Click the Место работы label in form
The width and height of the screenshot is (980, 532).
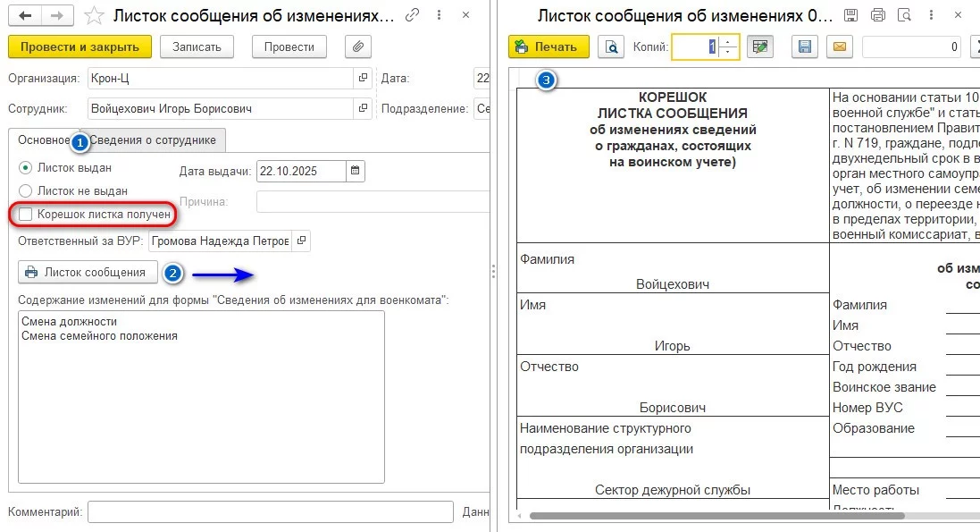875,490
